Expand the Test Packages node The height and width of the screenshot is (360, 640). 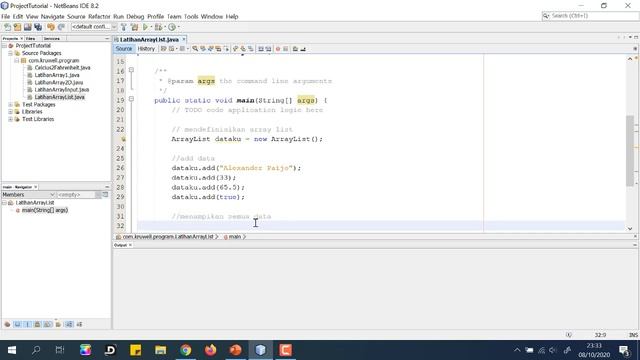point(11,104)
